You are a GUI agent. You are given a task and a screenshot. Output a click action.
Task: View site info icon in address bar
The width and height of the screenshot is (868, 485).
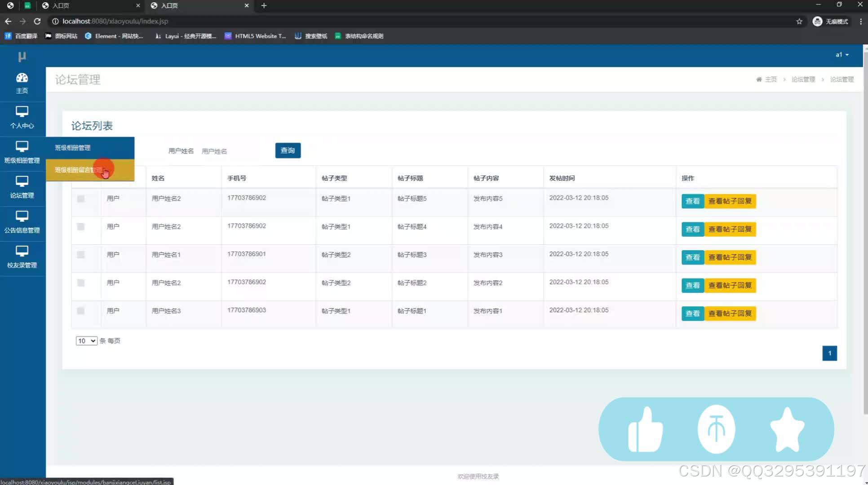55,21
